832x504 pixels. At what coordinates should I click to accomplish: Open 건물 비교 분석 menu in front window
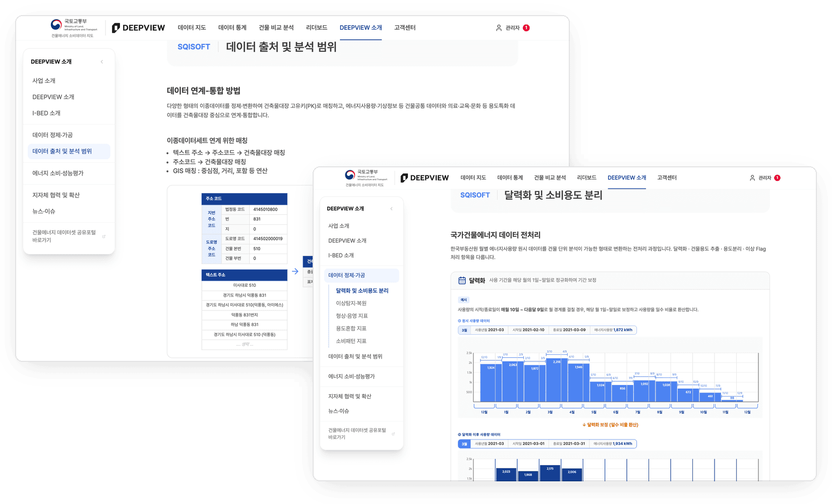(x=550, y=178)
